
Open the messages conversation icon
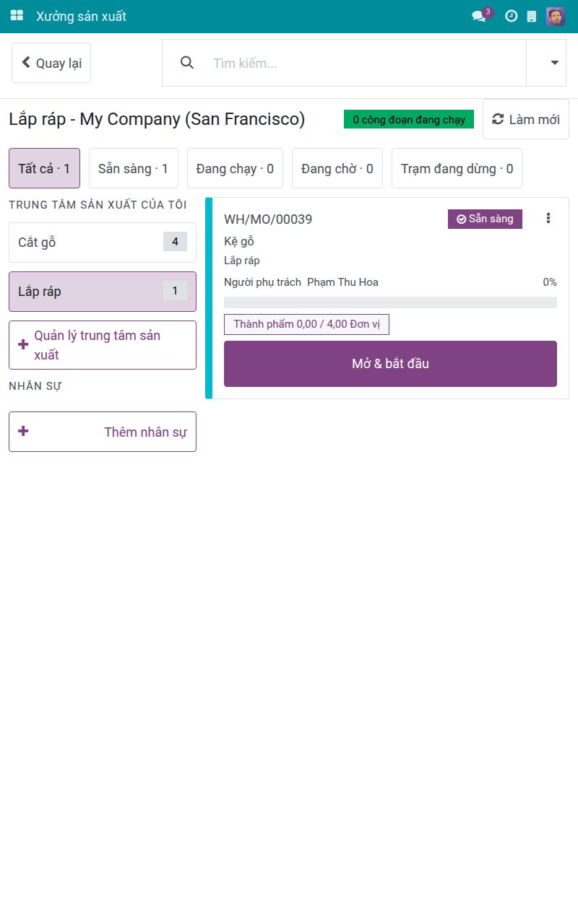tap(479, 16)
